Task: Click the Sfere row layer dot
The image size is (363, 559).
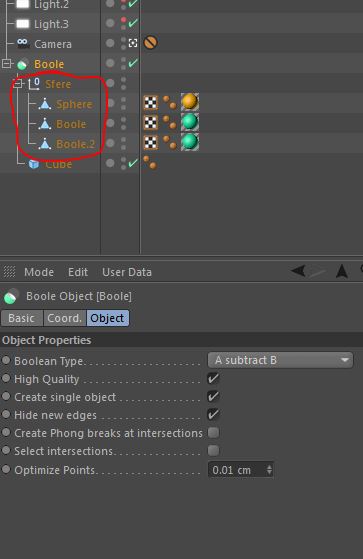Action: pos(110,83)
